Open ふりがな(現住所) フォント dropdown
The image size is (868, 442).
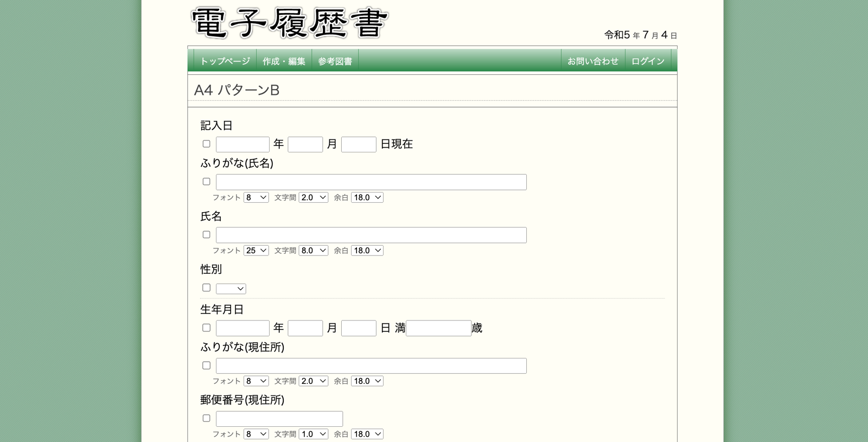pos(256,381)
